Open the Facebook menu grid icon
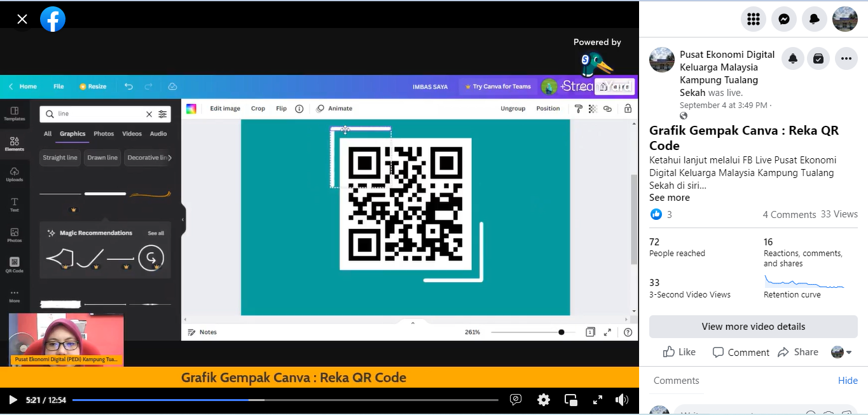Image resolution: width=868 pixels, height=415 pixels. click(754, 19)
